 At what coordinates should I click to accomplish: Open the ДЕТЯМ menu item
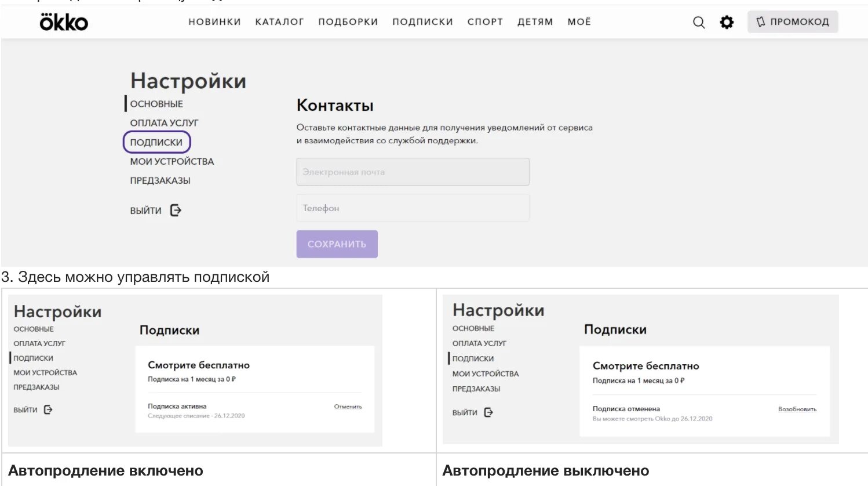click(535, 22)
